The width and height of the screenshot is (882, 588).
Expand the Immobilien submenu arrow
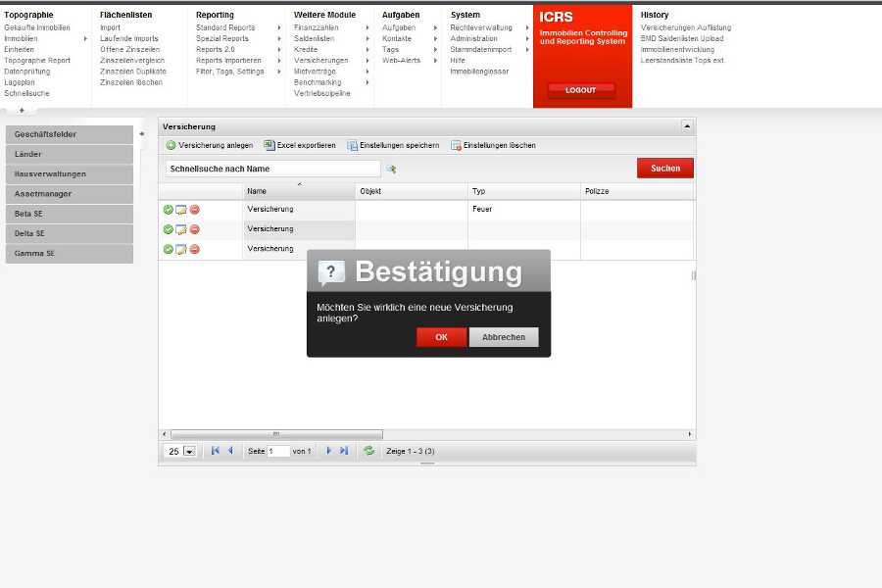point(85,39)
